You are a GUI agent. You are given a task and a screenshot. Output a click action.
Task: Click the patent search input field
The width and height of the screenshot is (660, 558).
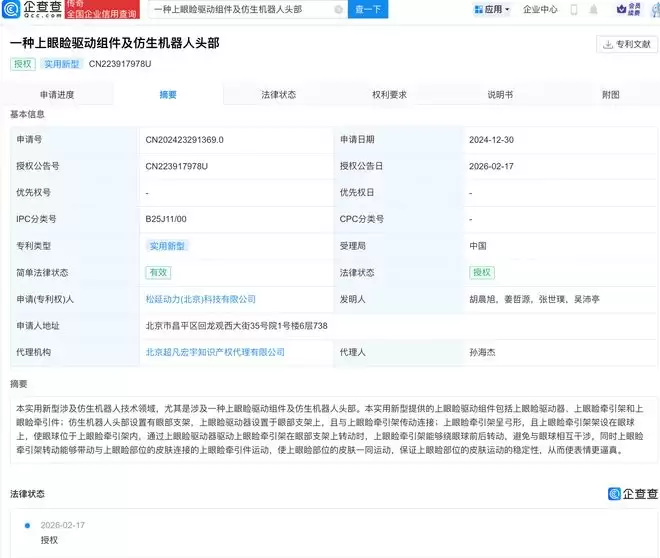click(x=240, y=9)
